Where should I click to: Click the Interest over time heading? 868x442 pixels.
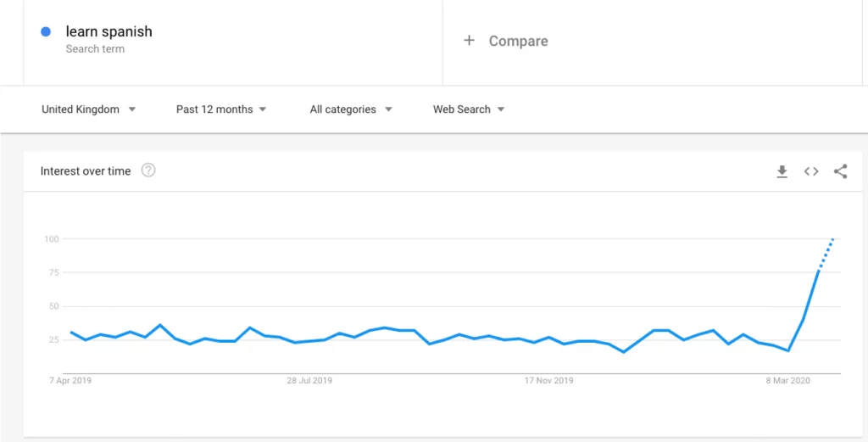pyautogui.click(x=86, y=171)
